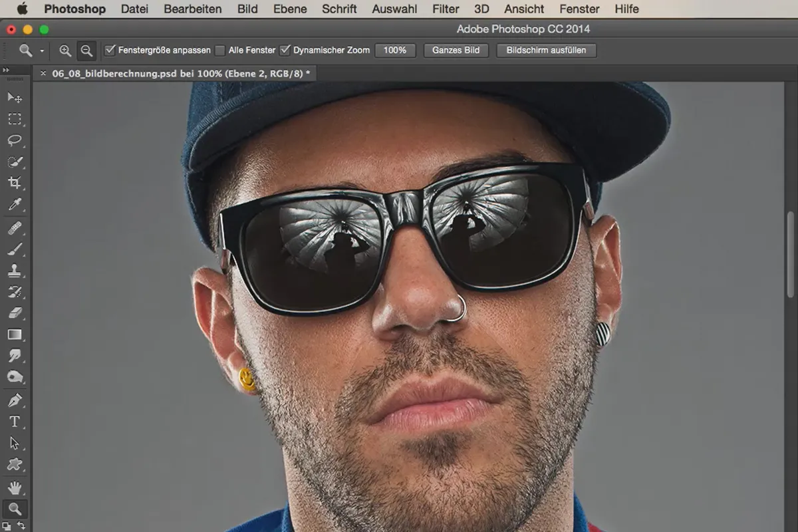The image size is (798, 532).
Task: Select the Eyedropper tool
Action: point(15,205)
